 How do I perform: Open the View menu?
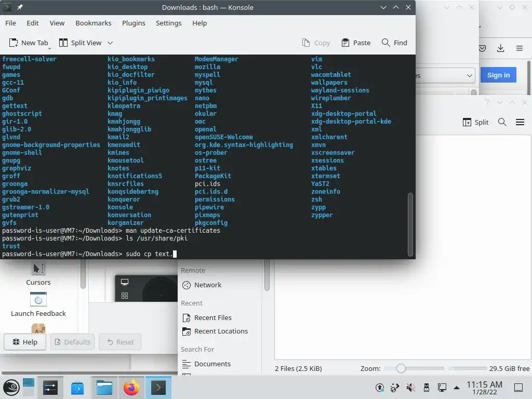tap(57, 23)
